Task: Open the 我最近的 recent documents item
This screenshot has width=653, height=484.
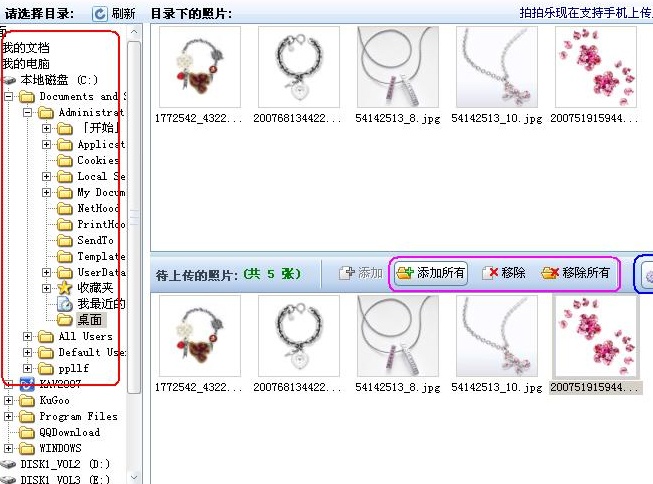Action: click(x=65, y=304)
